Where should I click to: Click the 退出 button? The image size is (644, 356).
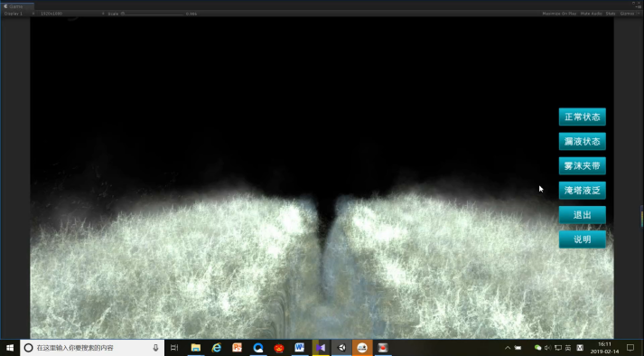(582, 214)
